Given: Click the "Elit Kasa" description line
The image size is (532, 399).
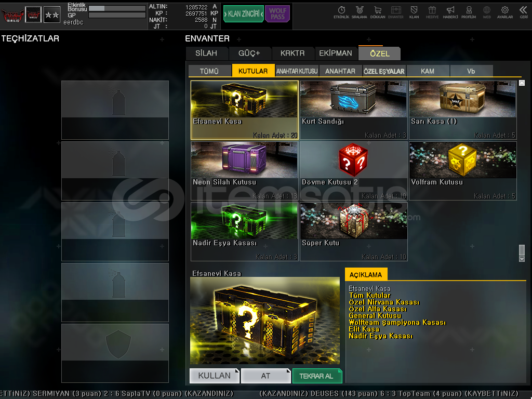Looking at the screenshot, I should (364, 329).
